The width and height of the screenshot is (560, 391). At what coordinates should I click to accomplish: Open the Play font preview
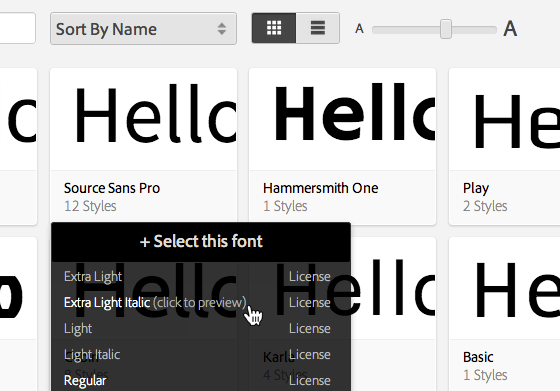(504, 119)
